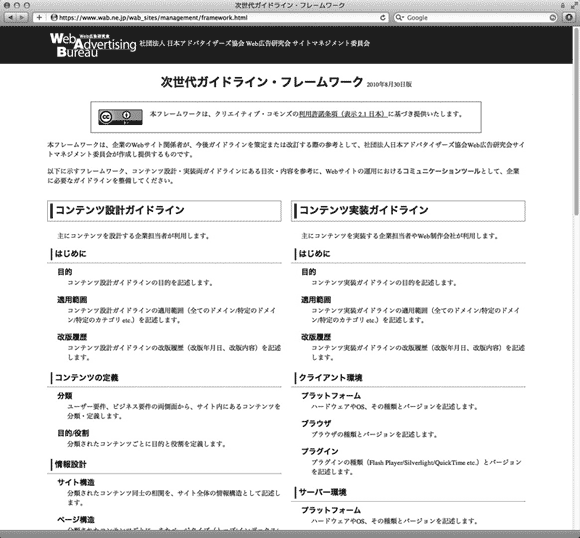The image size is (580, 538).
Task: Click the date text 2010年8月30日版
Action: point(389,84)
